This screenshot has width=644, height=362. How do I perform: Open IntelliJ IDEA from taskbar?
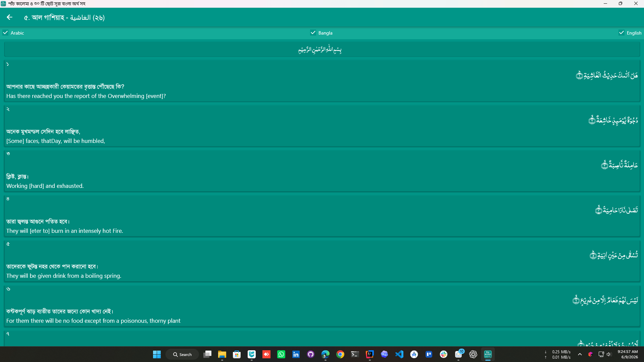tap(370, 354)
